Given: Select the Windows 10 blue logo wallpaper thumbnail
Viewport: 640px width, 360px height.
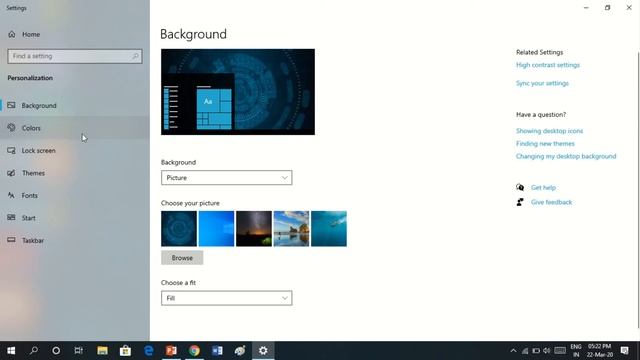Looking at the screenshot, I should point(216,229).
